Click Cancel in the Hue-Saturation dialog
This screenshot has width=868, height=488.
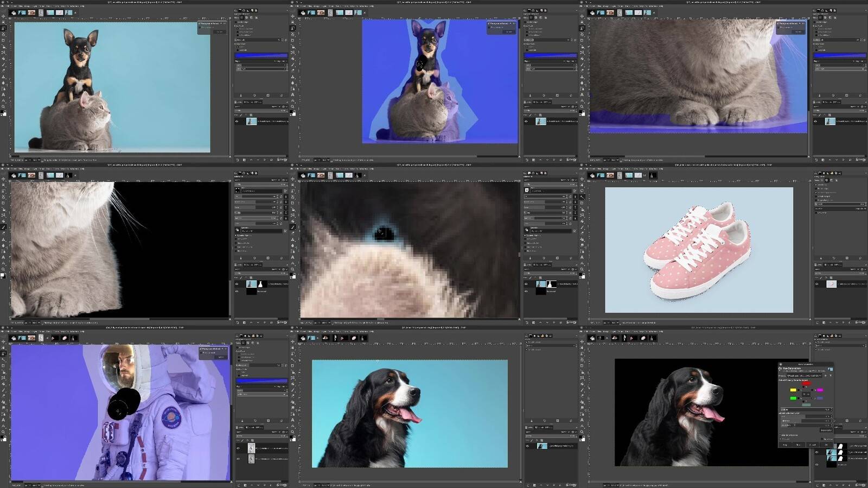(x=813, y=445)
